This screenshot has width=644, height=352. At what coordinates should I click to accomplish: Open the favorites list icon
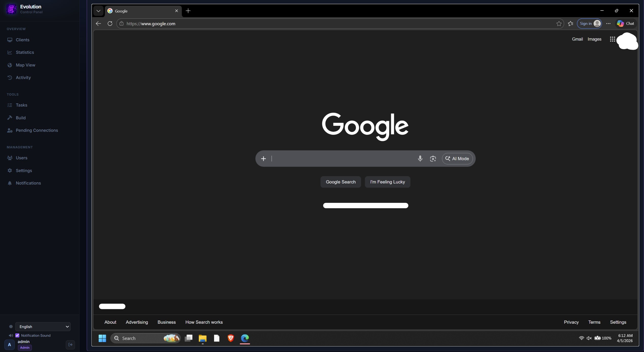[571, 23]
